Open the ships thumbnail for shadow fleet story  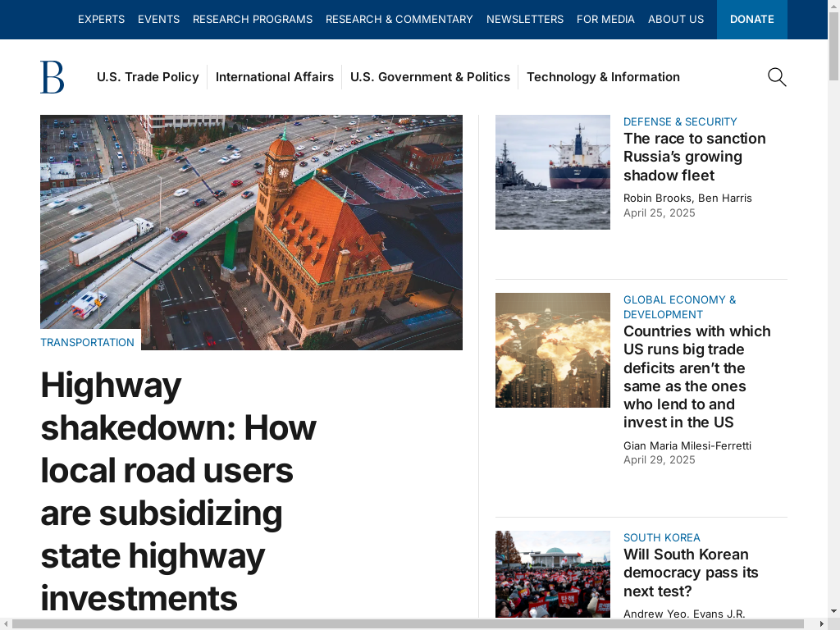click(x=553, y=172)
